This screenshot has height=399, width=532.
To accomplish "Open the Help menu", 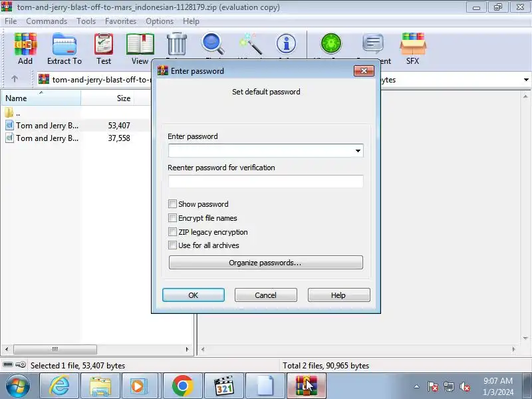I will [191, 21].
